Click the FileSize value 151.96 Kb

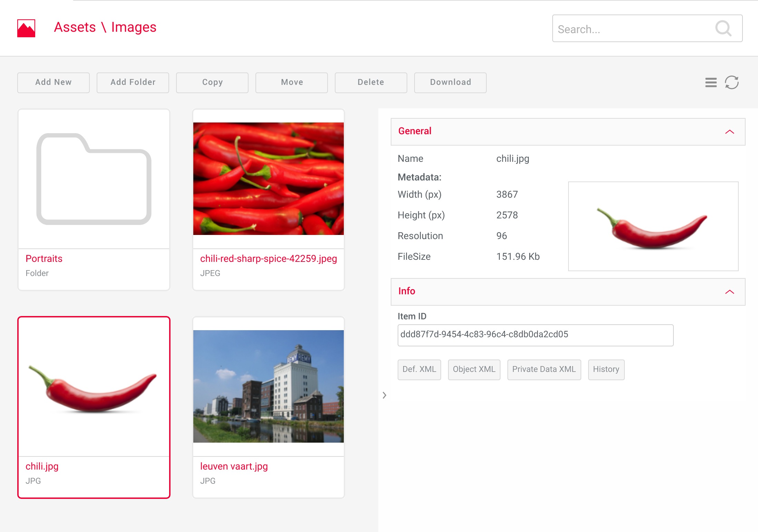[x=518, y=257]
